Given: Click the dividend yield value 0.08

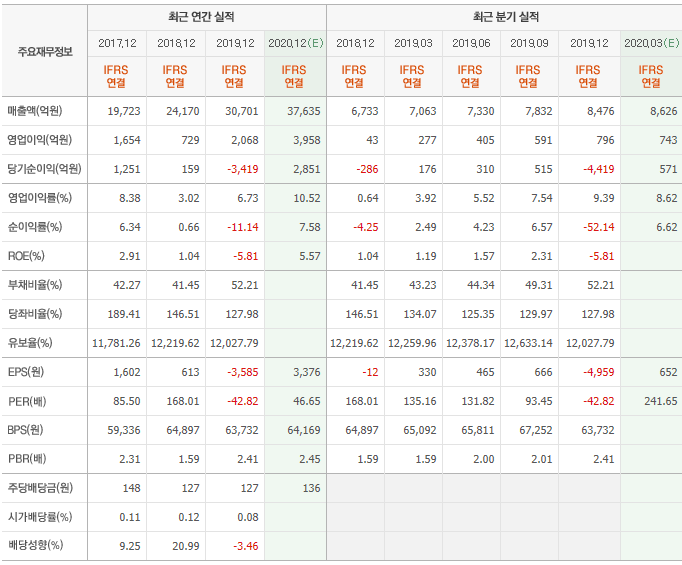Looking at the screenshot, I should [248, 517].
